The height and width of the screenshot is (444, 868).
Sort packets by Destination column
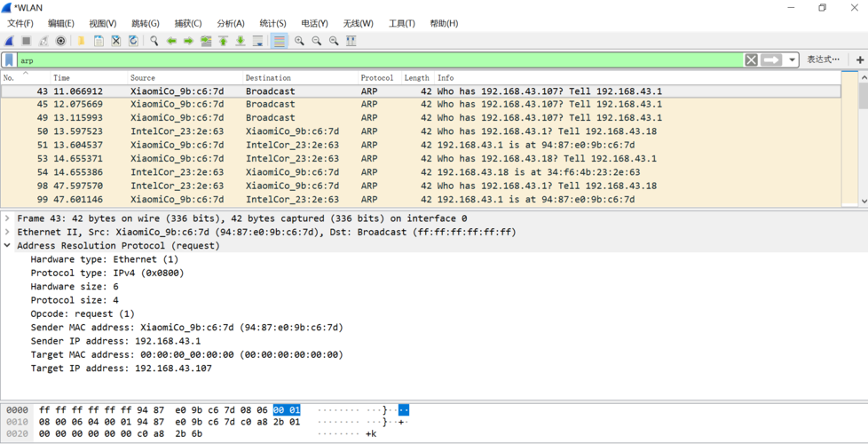pos(300,77)
